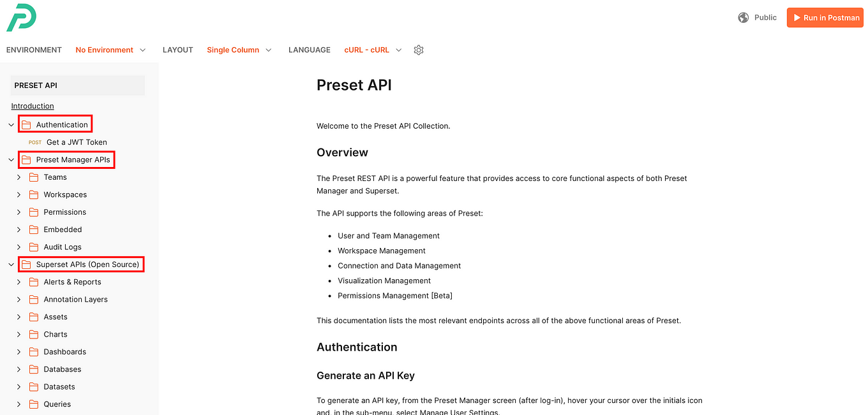Open the Introduction link in the sidebar

(x=32, y=106)
